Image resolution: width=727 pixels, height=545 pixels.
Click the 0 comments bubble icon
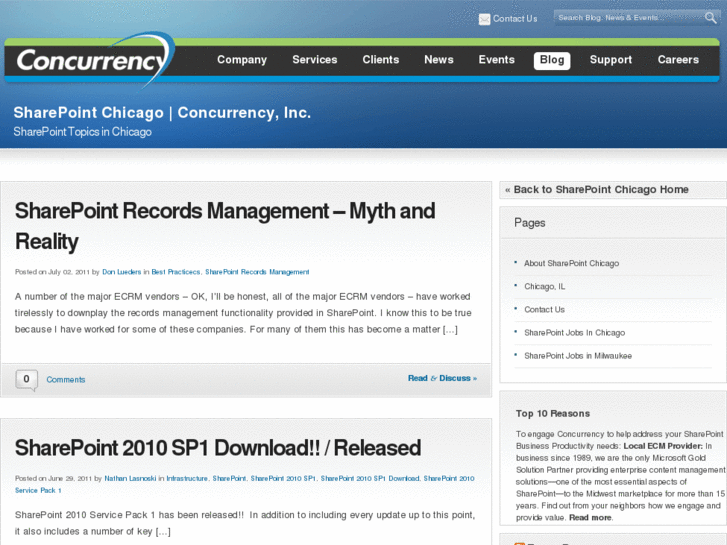click(26, 380)
